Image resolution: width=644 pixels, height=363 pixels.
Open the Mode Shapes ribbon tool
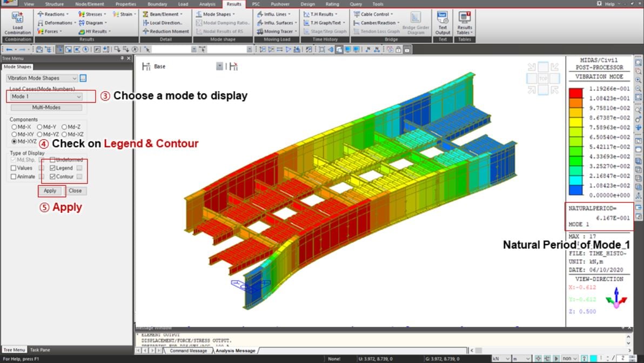click(x=216, y=14)
